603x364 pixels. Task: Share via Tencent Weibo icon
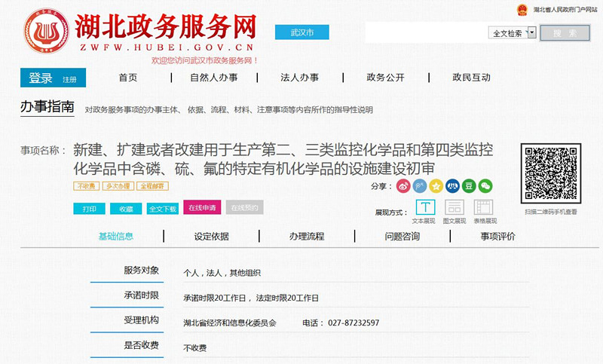(x=420, y=185)
